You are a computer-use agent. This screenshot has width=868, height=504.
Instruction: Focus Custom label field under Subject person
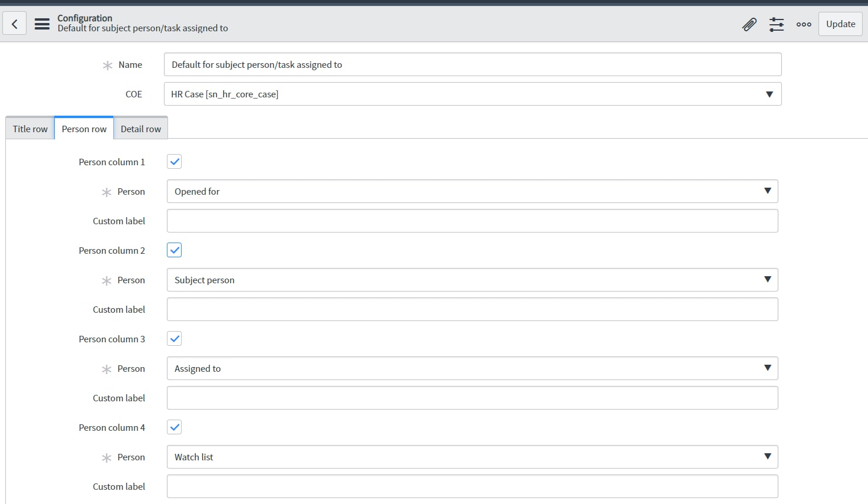[x=472, y=309]
